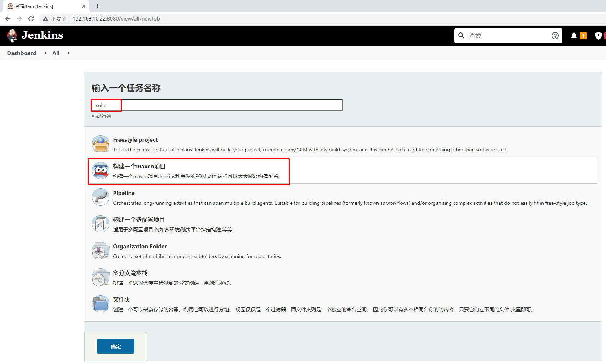Image resolution: width=606 pixels, height=364 pixels.
Task: Open the security shield warning icon
Action: [x=598, y=36]
